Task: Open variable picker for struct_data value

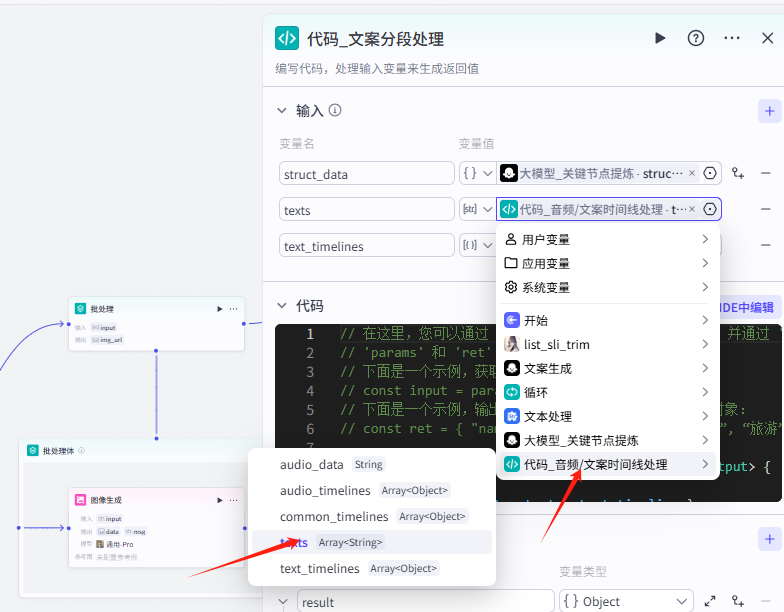Action: pos(710,173)
